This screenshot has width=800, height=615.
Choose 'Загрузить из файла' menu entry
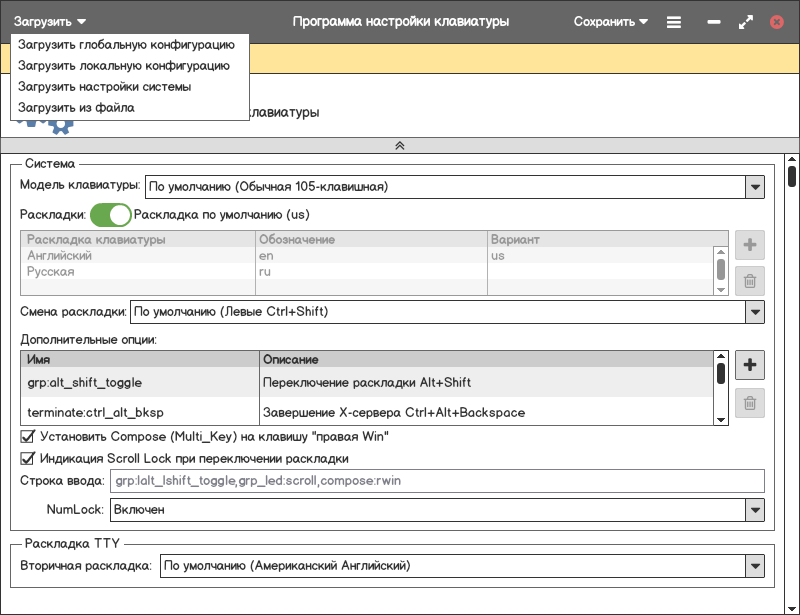76,107
